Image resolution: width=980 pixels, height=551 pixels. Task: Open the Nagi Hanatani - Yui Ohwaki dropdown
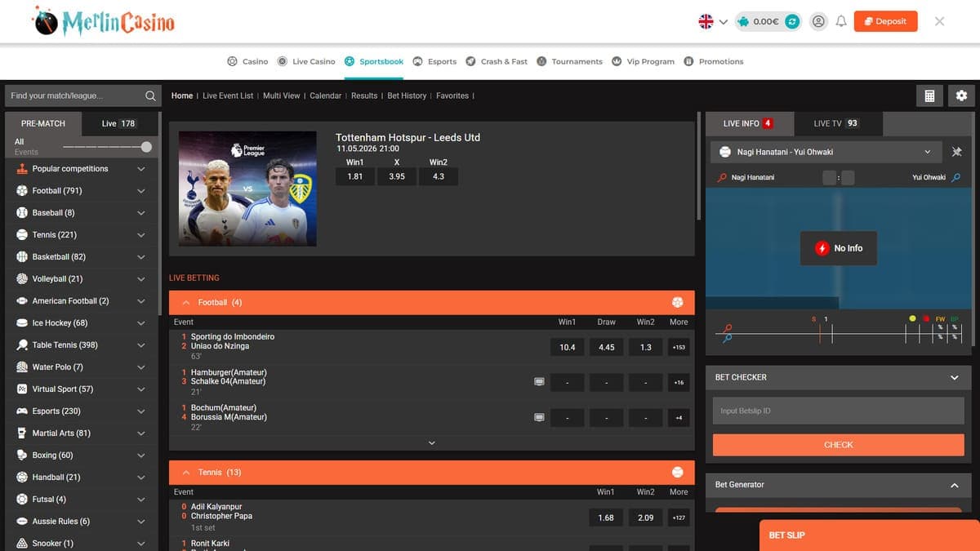click(x=825, y=152)
